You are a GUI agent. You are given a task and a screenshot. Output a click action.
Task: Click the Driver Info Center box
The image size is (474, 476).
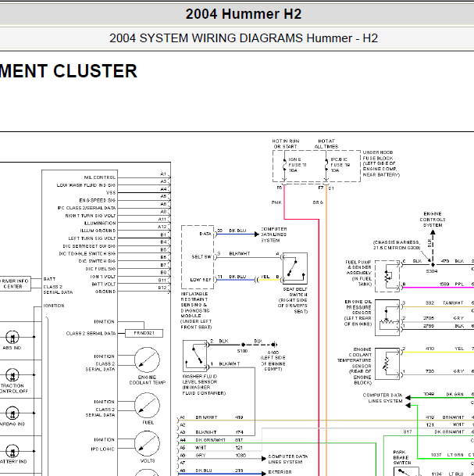[x=14, y=284]
